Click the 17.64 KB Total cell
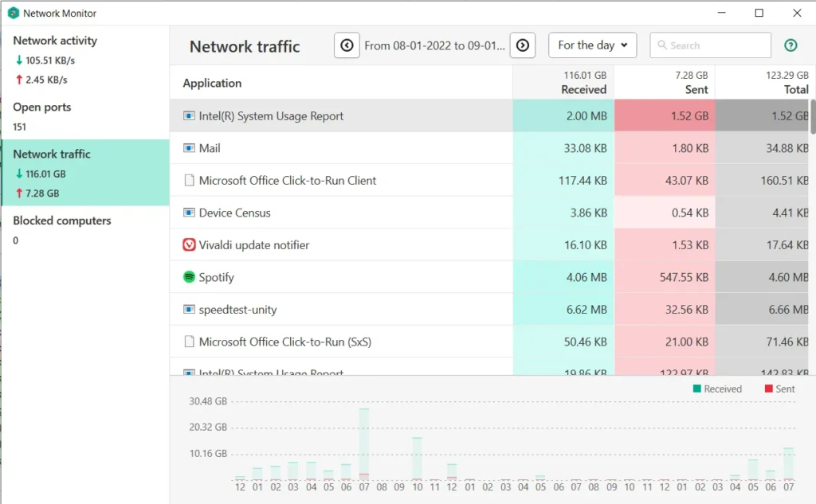816x504 pixels. tap(763, 244)
